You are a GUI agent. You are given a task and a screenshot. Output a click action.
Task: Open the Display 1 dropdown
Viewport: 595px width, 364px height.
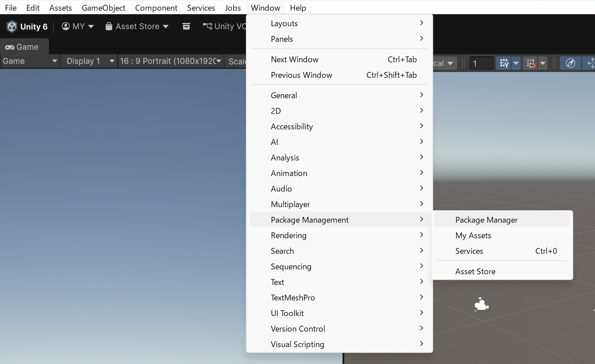click(x=88, y=61)
